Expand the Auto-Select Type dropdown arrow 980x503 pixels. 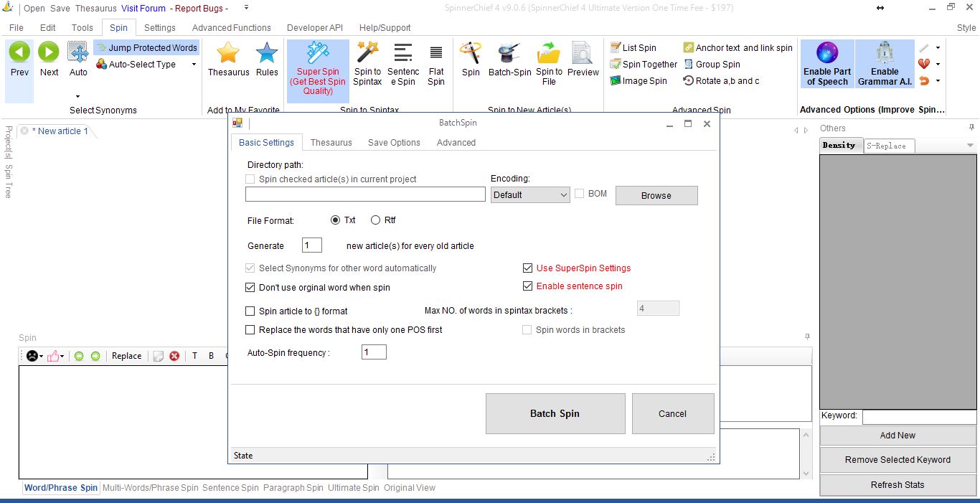point(194,65)
